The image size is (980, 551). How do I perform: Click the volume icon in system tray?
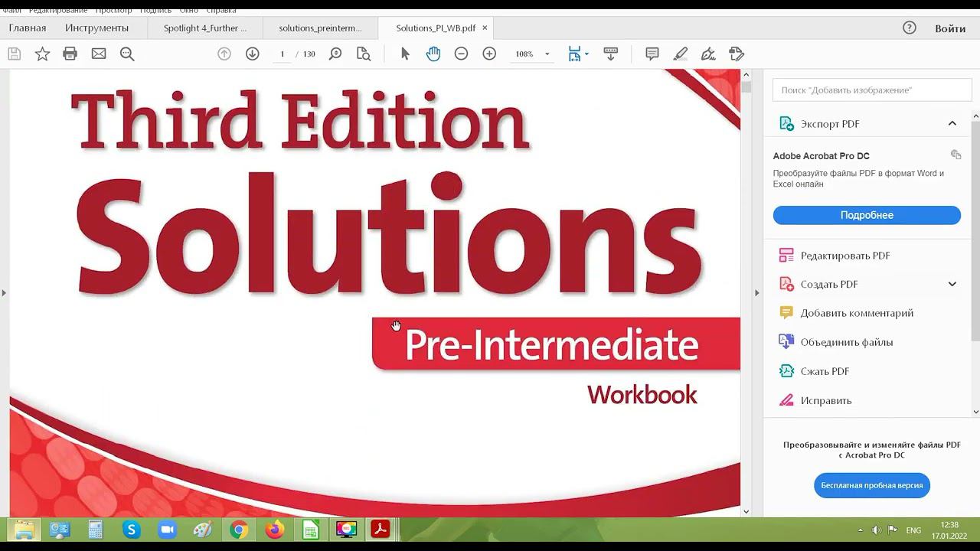pos(877,530)
